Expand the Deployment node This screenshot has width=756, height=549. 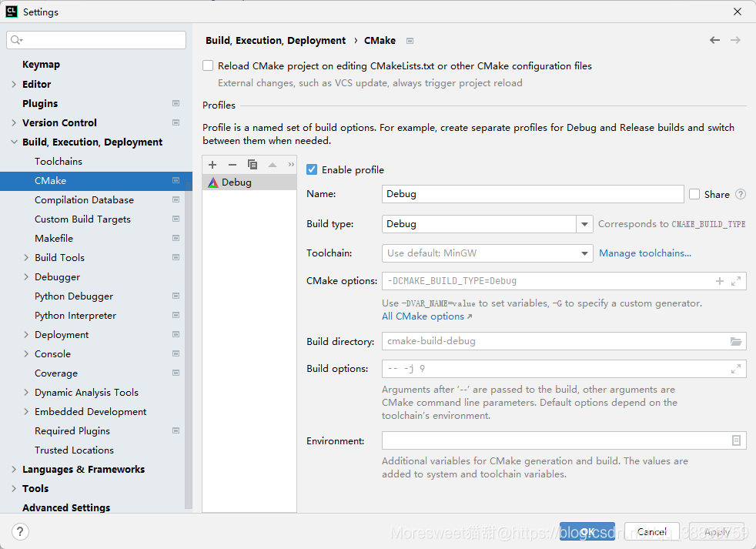pyautogui.click(x=26, y=334)
